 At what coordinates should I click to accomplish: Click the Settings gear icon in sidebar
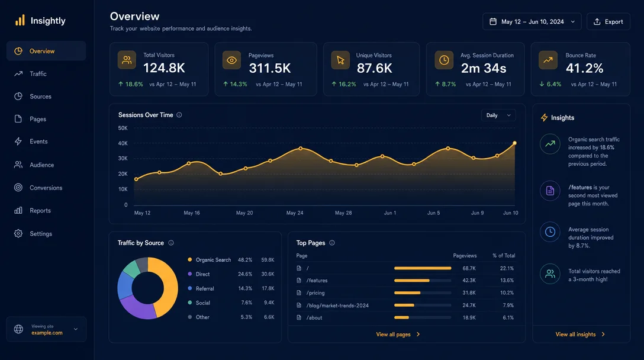click(18, 233)
